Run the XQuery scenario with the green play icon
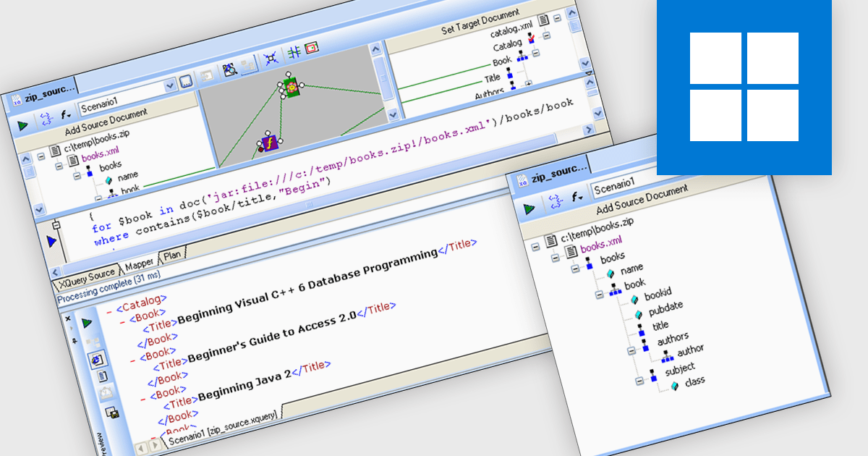868x456 pixels. (x=22, y=124)
